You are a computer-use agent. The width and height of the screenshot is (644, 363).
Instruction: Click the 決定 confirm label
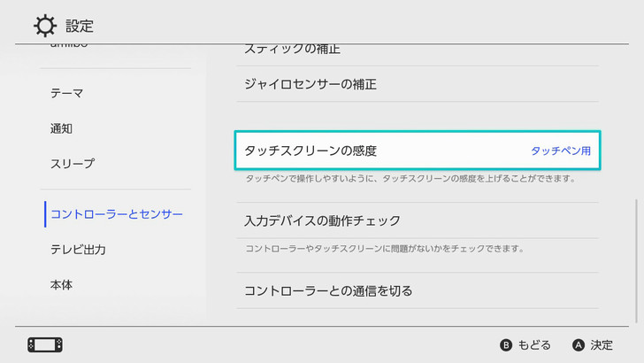(x=602, y=345)
